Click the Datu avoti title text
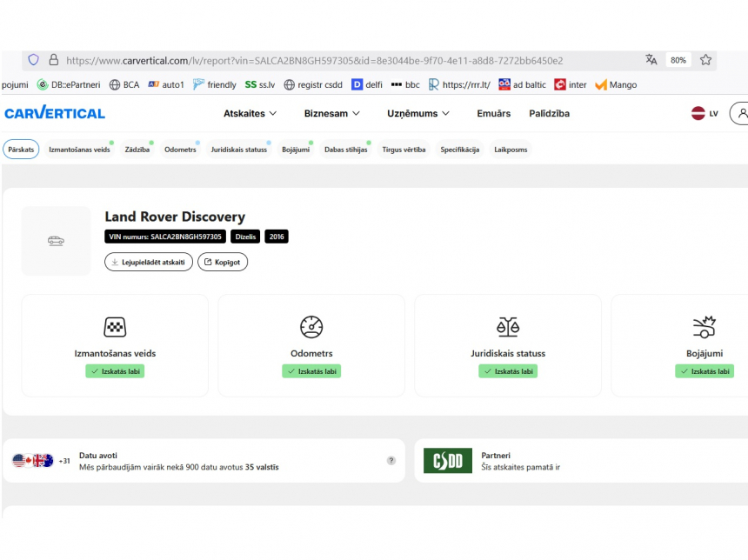The width and height of the screenshot is (748, 560). tap(97, 456)
